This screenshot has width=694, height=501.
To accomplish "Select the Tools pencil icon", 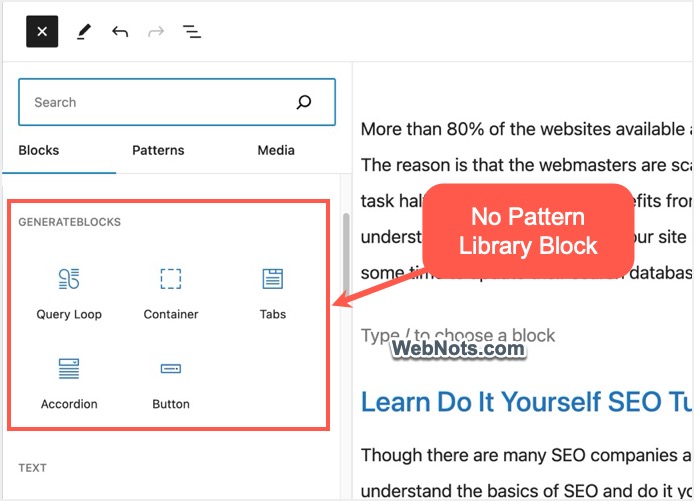I will [83, 32].
